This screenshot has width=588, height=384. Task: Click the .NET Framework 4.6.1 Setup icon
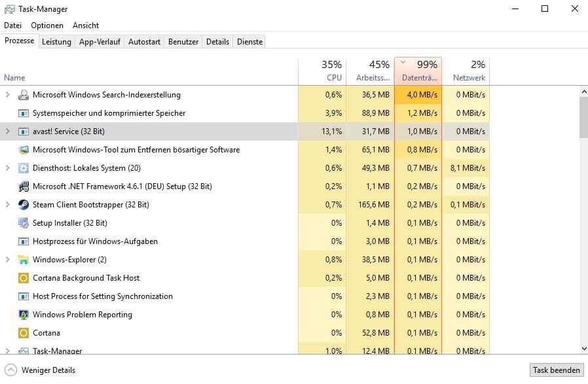(24, 186)
